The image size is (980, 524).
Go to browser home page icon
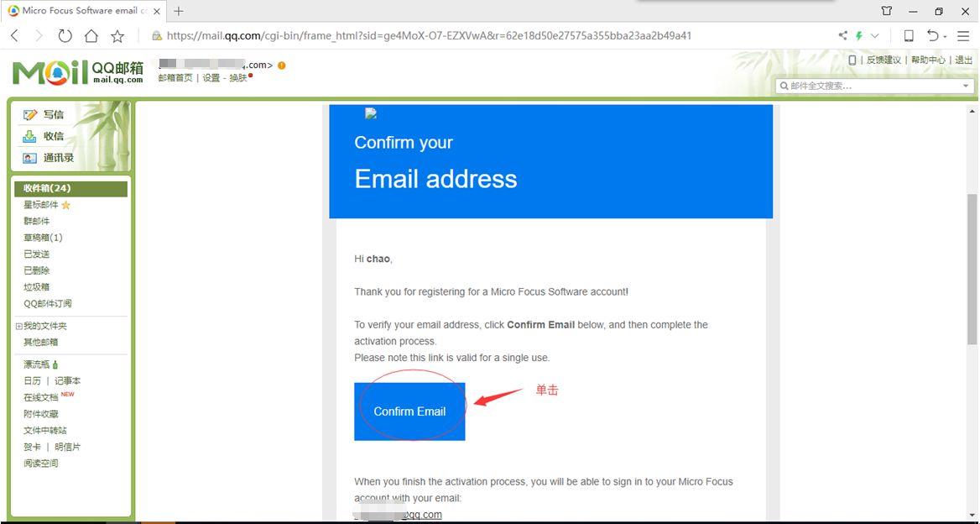click(x=91, y=36)
